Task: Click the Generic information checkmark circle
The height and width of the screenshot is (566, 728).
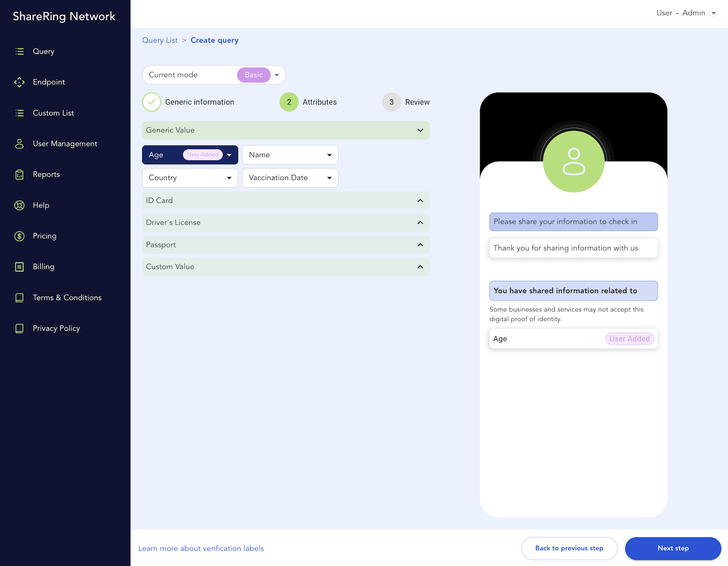Action: 151,102
